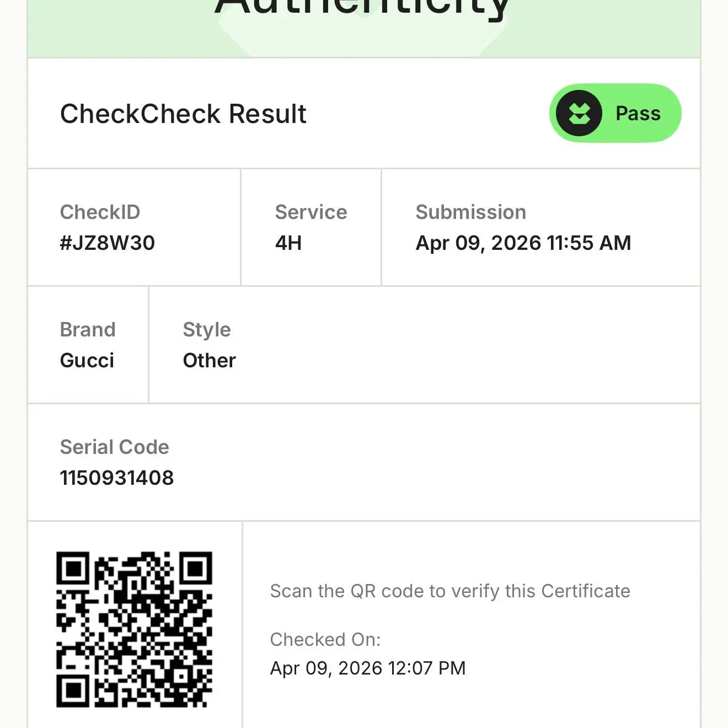Select the style value Other
The image size is (728, 728).
click(x=209, y=361)
